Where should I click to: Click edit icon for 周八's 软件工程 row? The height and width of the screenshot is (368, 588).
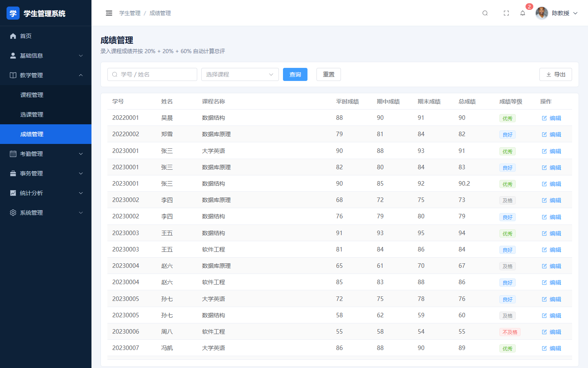point(544,332)
